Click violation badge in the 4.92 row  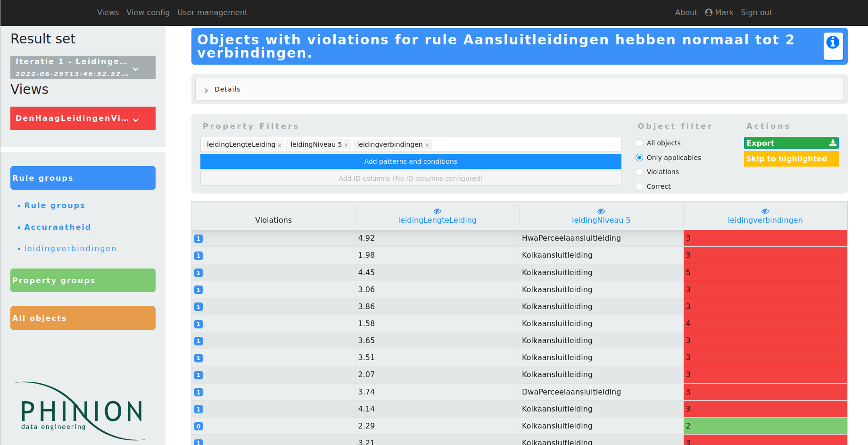pyautogui.click(x=198, y=239)
